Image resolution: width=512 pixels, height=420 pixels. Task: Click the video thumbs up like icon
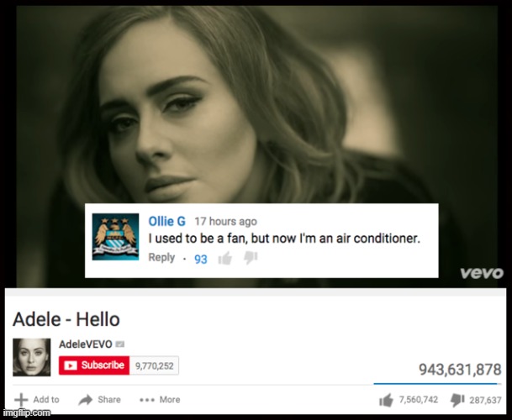coord(386,400)
